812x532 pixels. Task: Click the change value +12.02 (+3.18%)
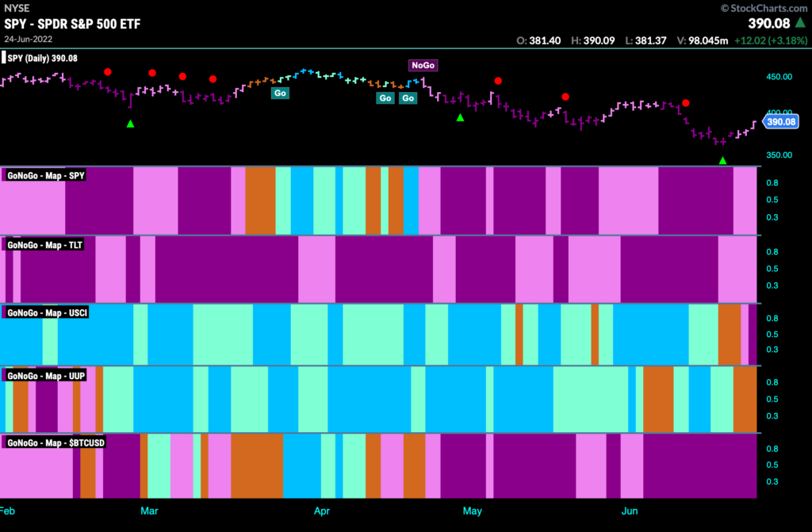(x=771, y=40)
